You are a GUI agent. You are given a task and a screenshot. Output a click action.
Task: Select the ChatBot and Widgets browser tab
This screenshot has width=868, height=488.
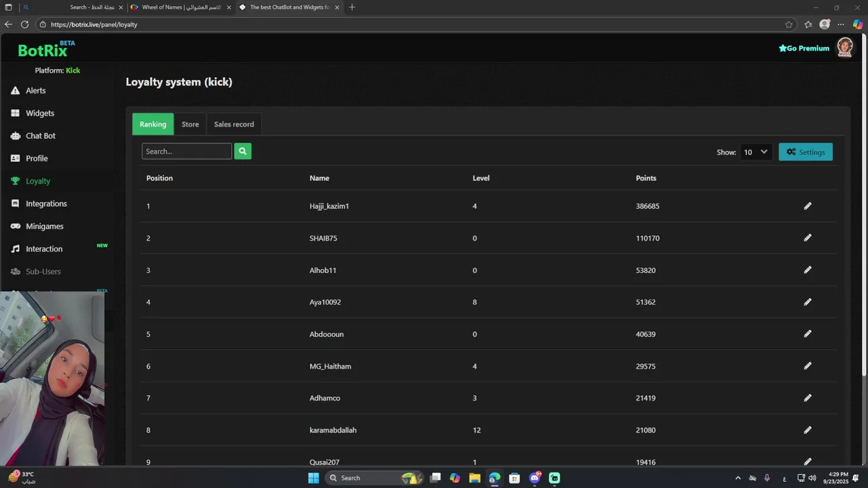pos(290,7)
